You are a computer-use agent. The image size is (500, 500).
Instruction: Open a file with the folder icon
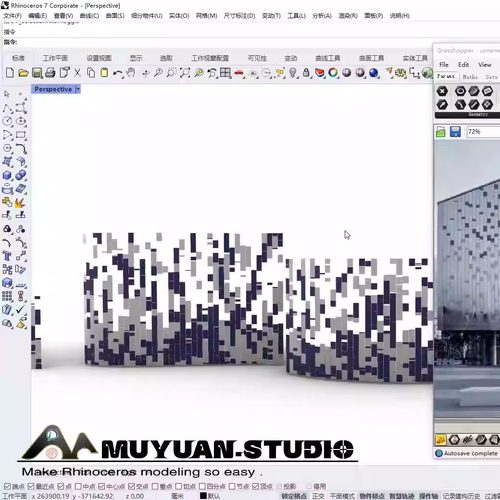23,73
